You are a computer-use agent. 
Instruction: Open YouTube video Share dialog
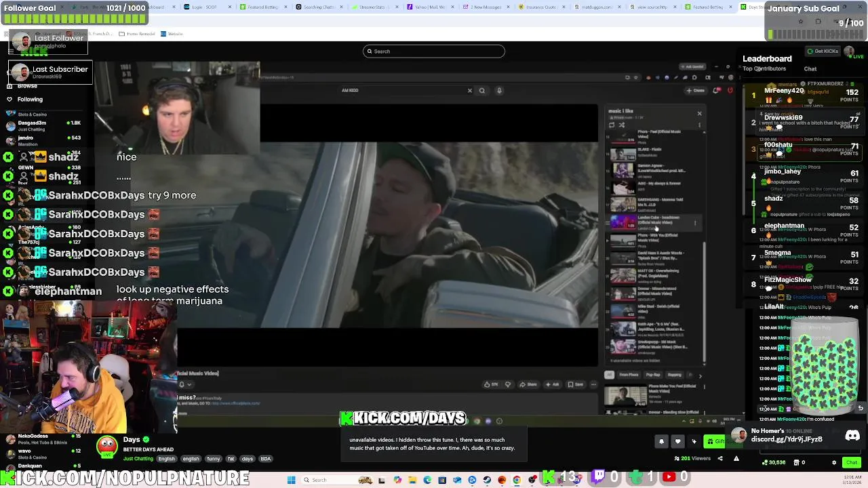529,384
